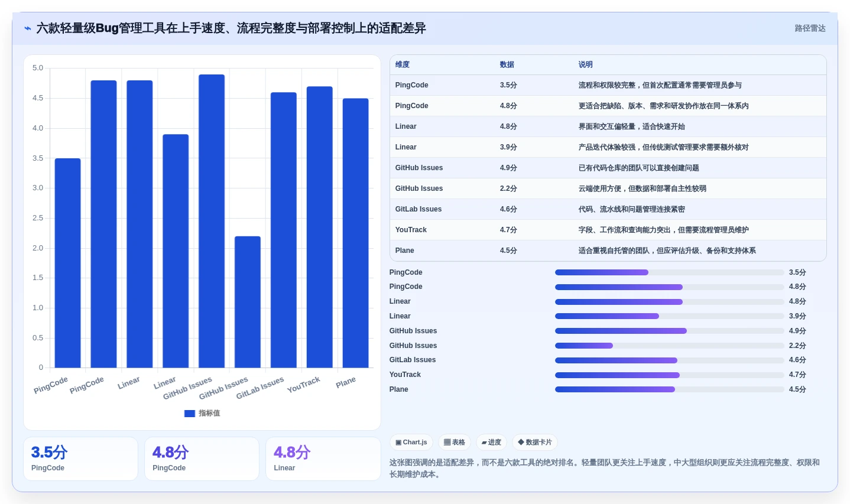Click the YouTrack 4.7分 progress bar

click(670, 375)
